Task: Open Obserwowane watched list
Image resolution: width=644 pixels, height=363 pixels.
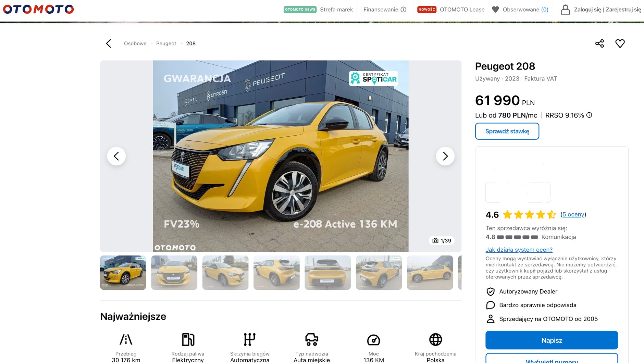Action: 520,10
